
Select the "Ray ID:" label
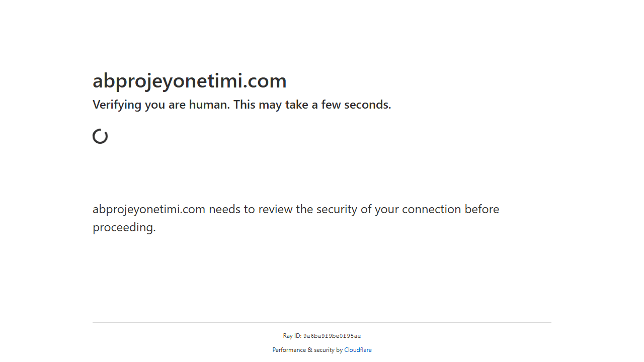pyautogui.click(x=292, y=336)
